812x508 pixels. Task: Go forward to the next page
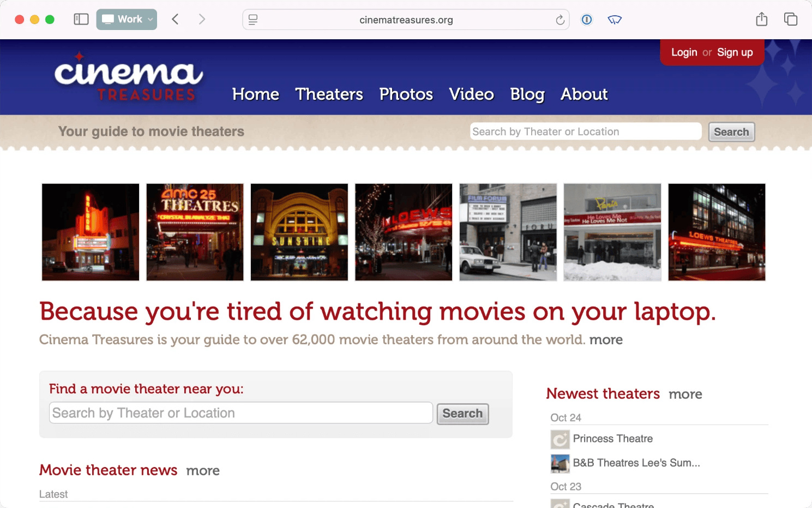point(202,20)
